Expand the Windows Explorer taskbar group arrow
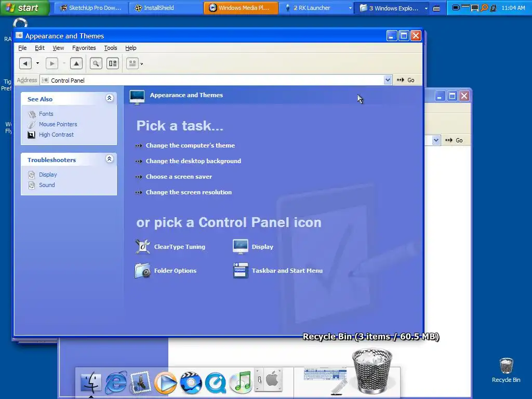The image size is (532, 399). (426, 8)
